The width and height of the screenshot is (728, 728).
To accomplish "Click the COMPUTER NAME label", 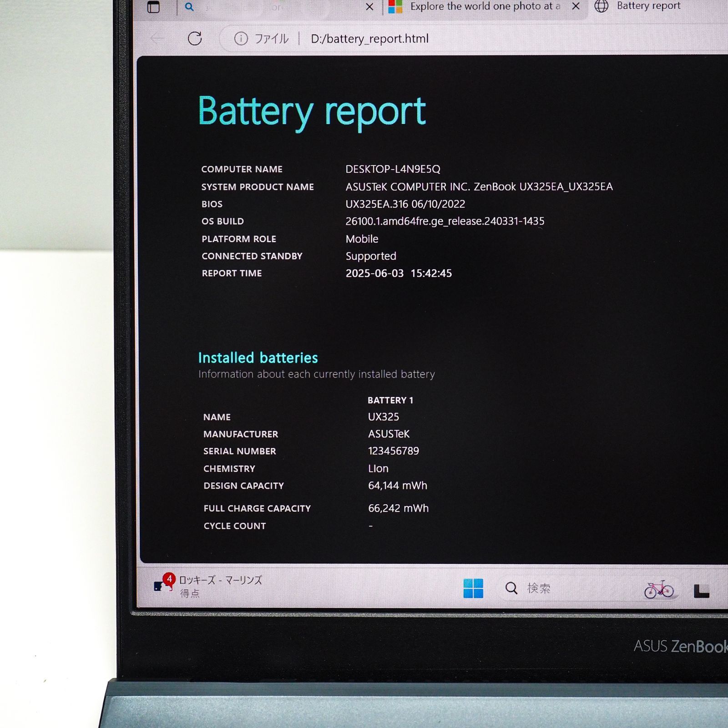I will pyautogui.click(x=242, y=169).
